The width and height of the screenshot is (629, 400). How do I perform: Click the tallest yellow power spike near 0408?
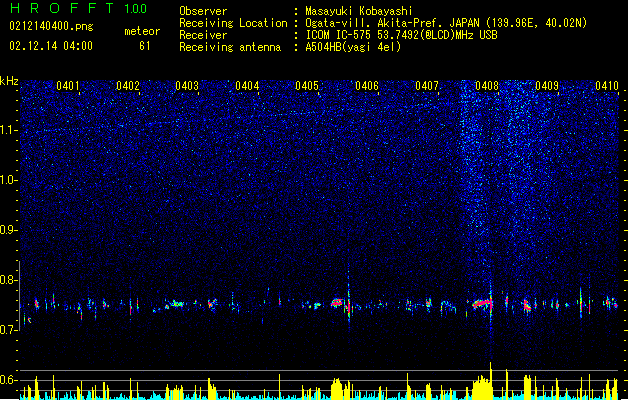[x=490, y=379]
